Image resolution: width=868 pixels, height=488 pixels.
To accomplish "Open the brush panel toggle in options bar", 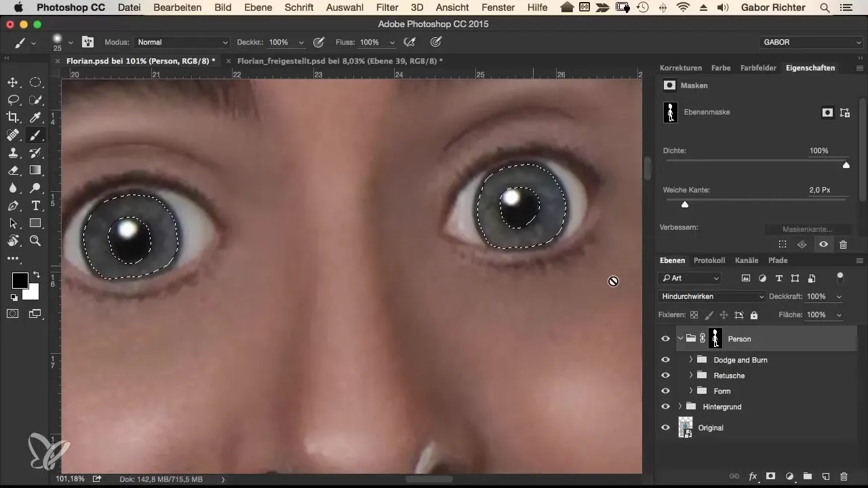I will click(x=88, y=42).
